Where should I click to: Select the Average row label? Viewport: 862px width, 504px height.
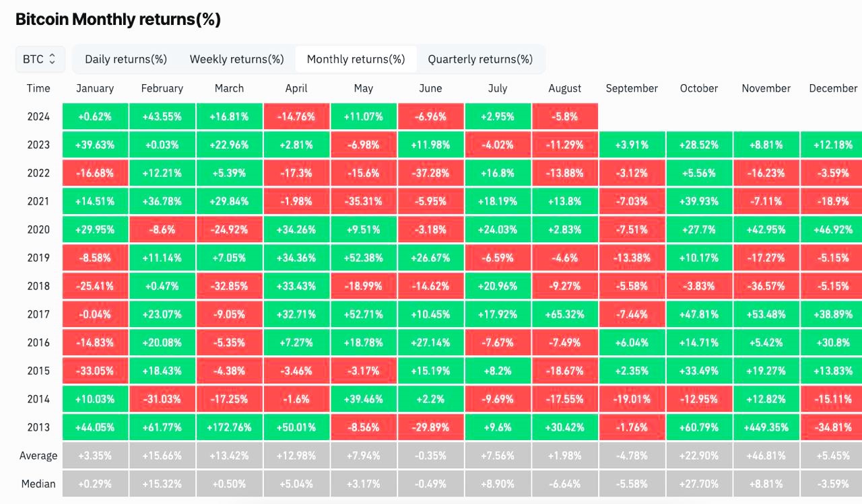click(x=38, y=456)
